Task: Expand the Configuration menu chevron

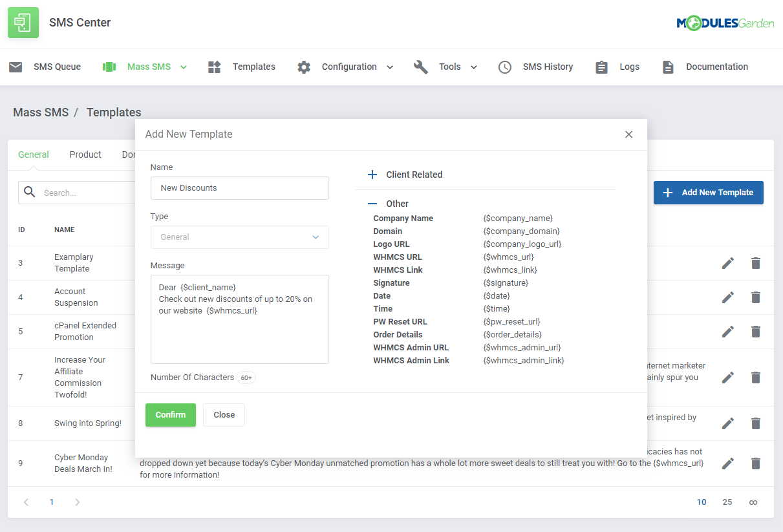Action: 389,67
